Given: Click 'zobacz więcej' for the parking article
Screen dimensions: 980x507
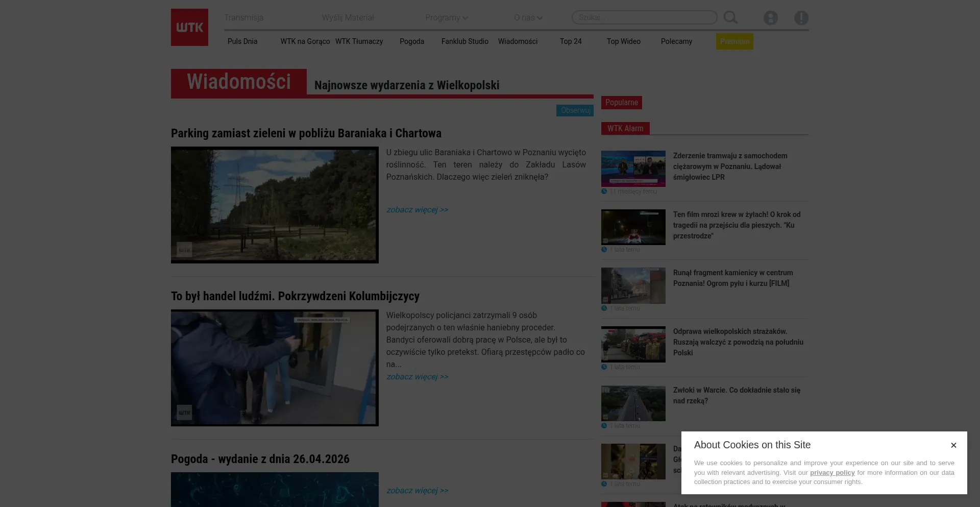Looking at the screenshot, I should [418, 210].
